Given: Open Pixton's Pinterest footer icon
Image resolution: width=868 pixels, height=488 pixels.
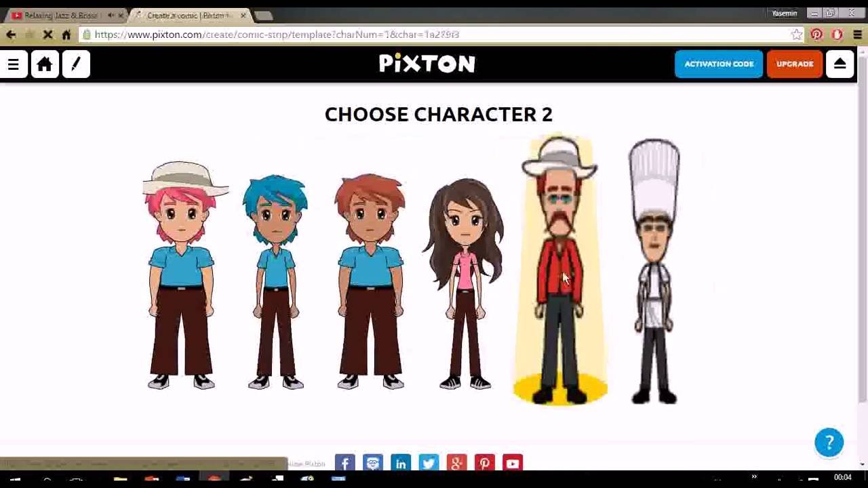Looking at the screenshot, I should pos(484,463).
